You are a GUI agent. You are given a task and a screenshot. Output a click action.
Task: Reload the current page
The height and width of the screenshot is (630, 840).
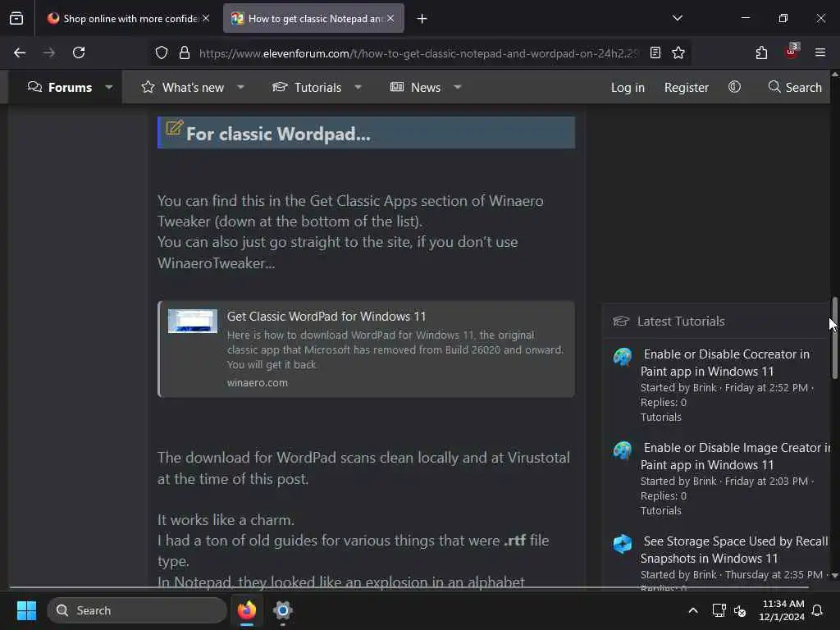click(x=79, y=52)
